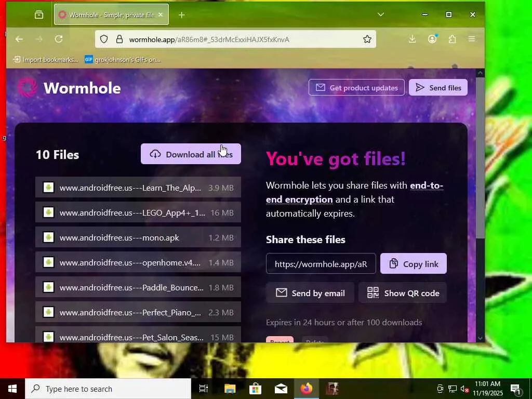This screenshot has width=532, height=399.
Task: Download the LEGO_App4+ file row
Action: pos(138,212)
